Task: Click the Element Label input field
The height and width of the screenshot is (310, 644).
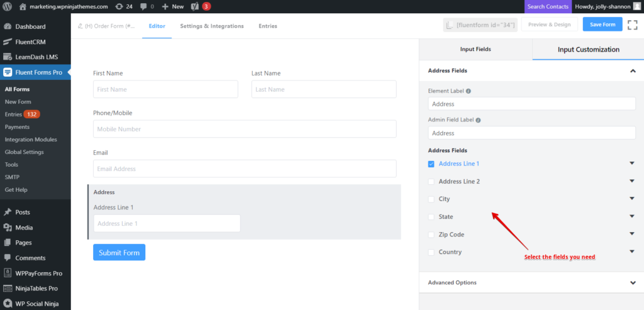Action: 531,104
